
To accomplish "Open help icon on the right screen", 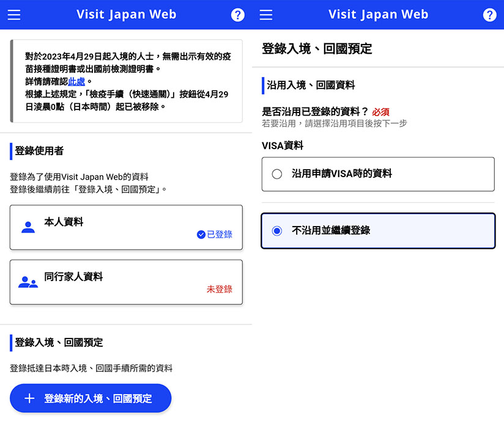I will pos(489,15).
